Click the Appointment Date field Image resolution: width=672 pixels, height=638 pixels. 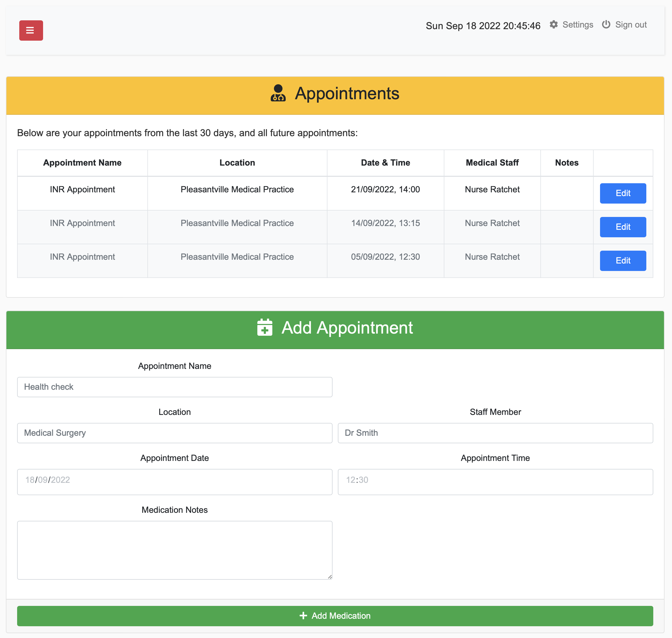point(175,482)
